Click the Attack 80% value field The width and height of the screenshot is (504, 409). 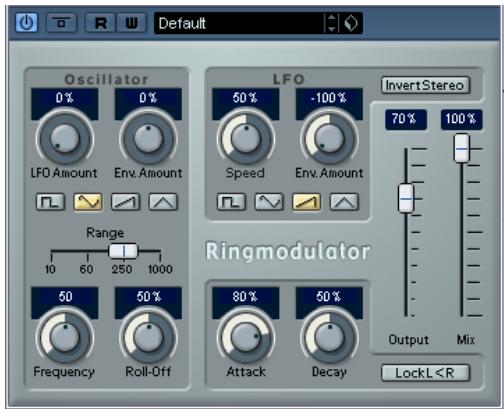[x=246, y=297]
